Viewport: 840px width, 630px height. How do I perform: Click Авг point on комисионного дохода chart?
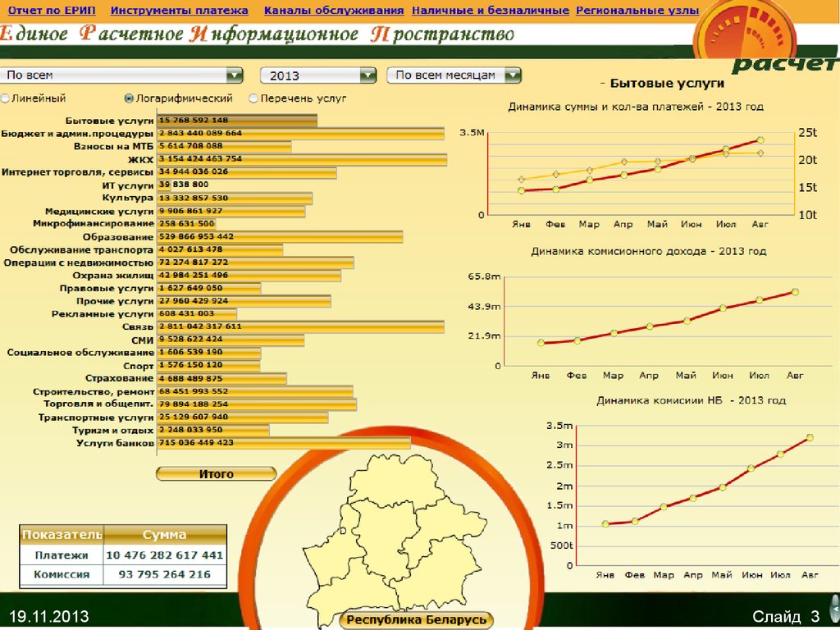[x=796, y=292]
